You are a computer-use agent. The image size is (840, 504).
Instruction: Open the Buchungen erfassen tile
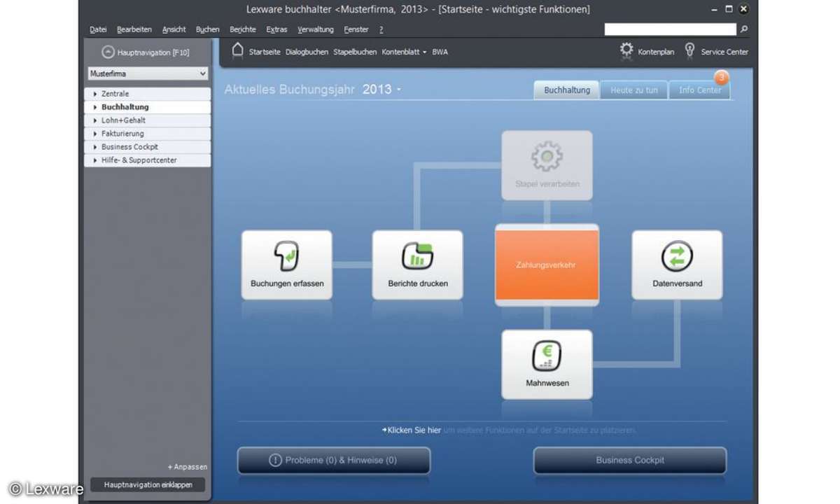click(x=287, y=265)
